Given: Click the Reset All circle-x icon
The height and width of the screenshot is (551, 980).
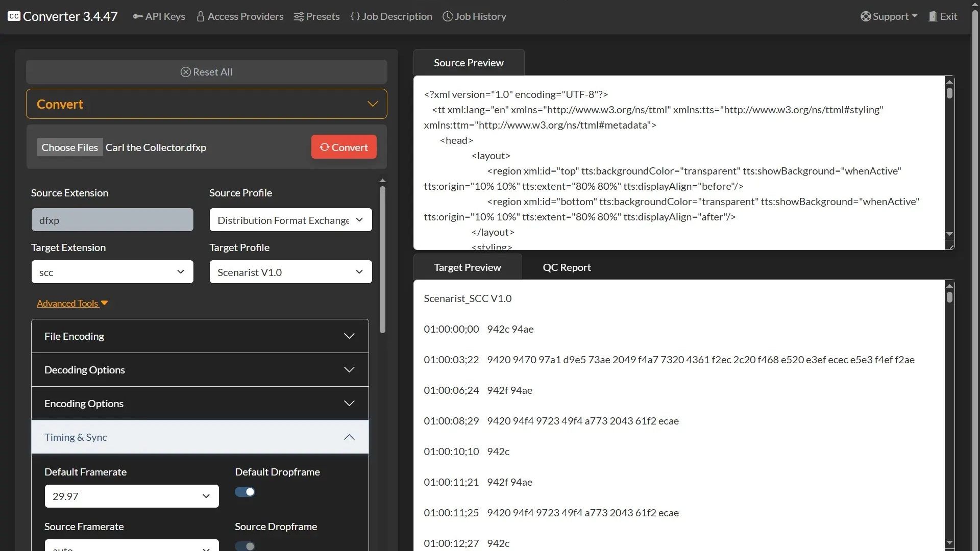Looking at the screenshot, I should tap(186, 72).
